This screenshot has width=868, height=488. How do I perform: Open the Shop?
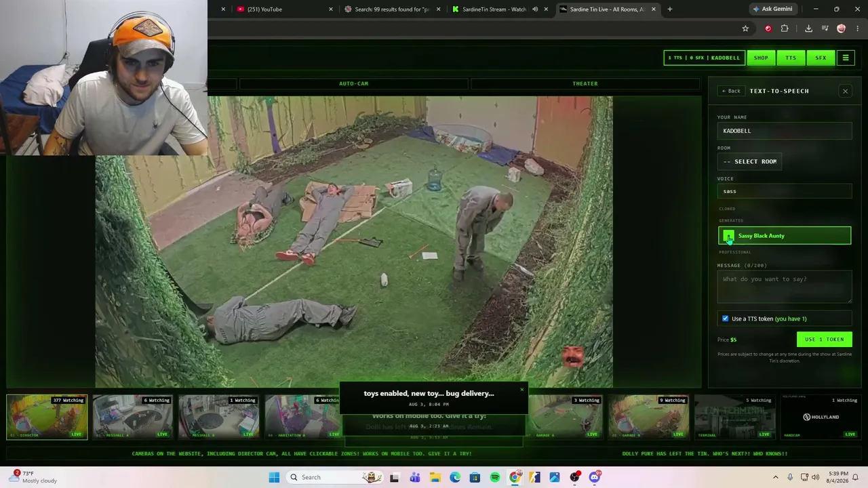[761, 58]
